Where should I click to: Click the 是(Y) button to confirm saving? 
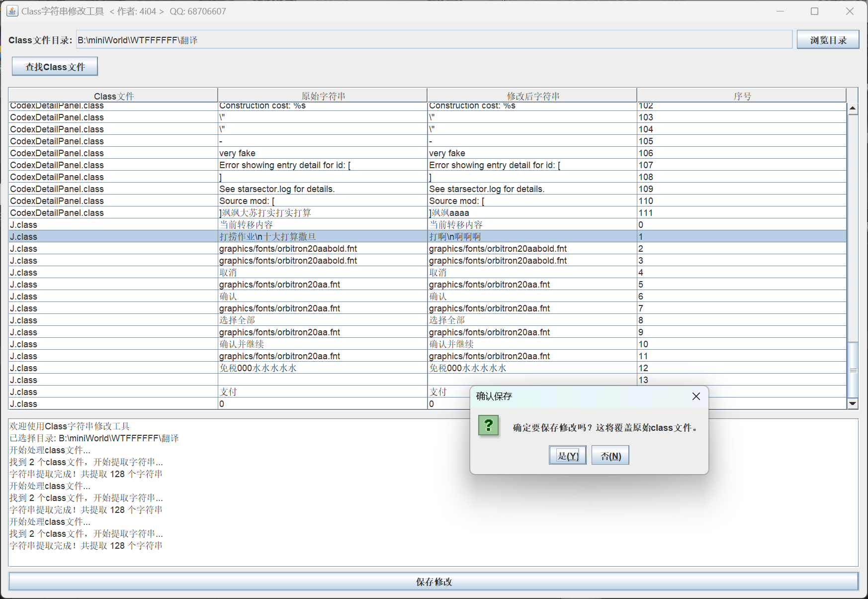(567, 456)
